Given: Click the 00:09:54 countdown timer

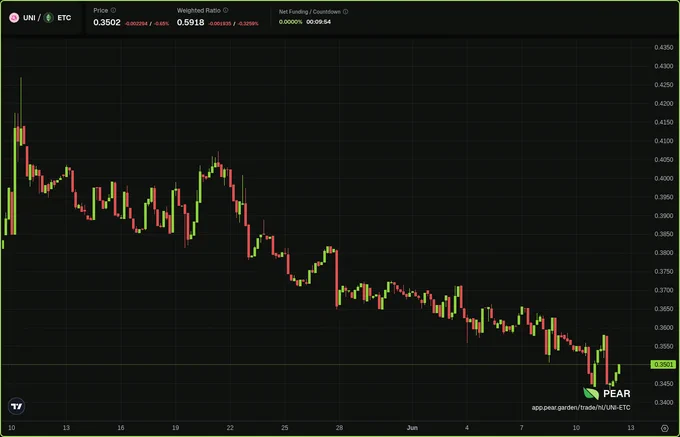Looking at the screenshot, I should pos(318,22).
